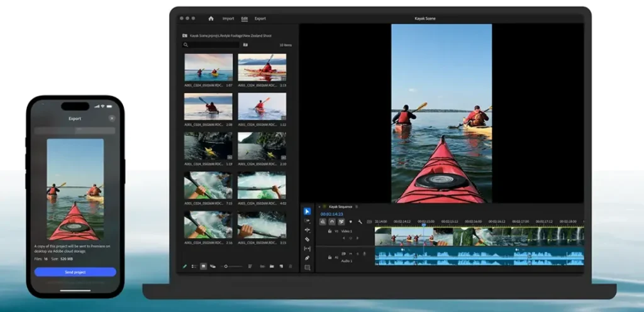Image resolution: width=644 pixels, height=312 pixels.
Task: Delete selection with trash icon
Action: 291,267
